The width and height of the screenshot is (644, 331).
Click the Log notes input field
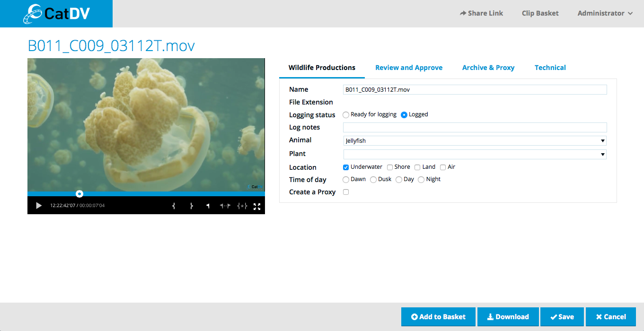click(x=475, y=127)
